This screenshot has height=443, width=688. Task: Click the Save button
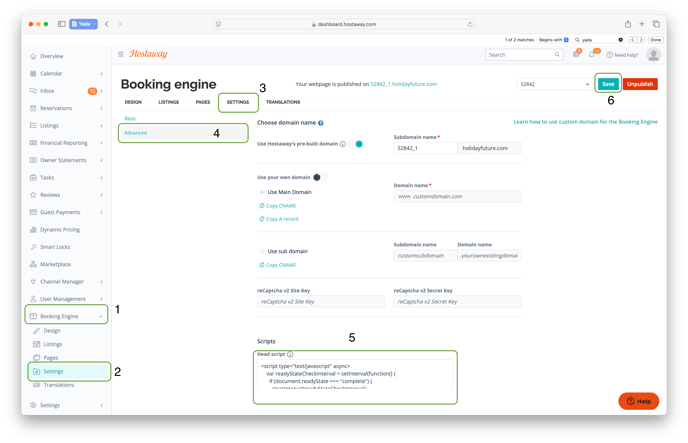click(x=607, y=85)
